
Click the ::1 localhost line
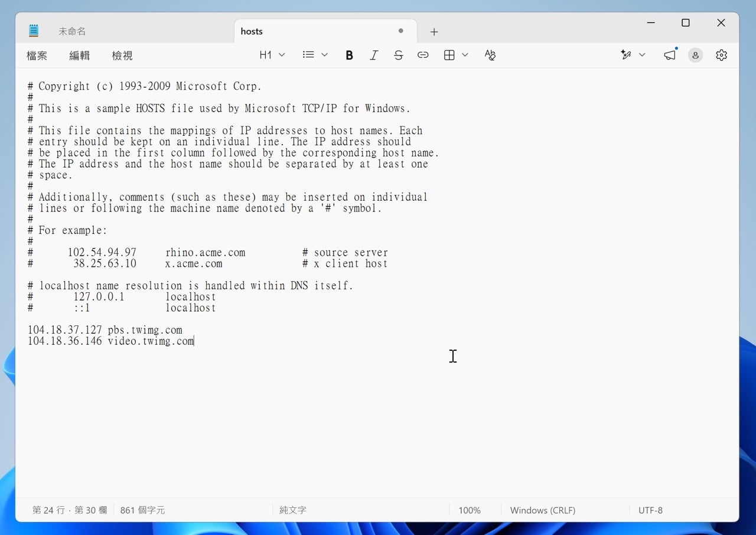pyautogui.click(x=122, y=308)
